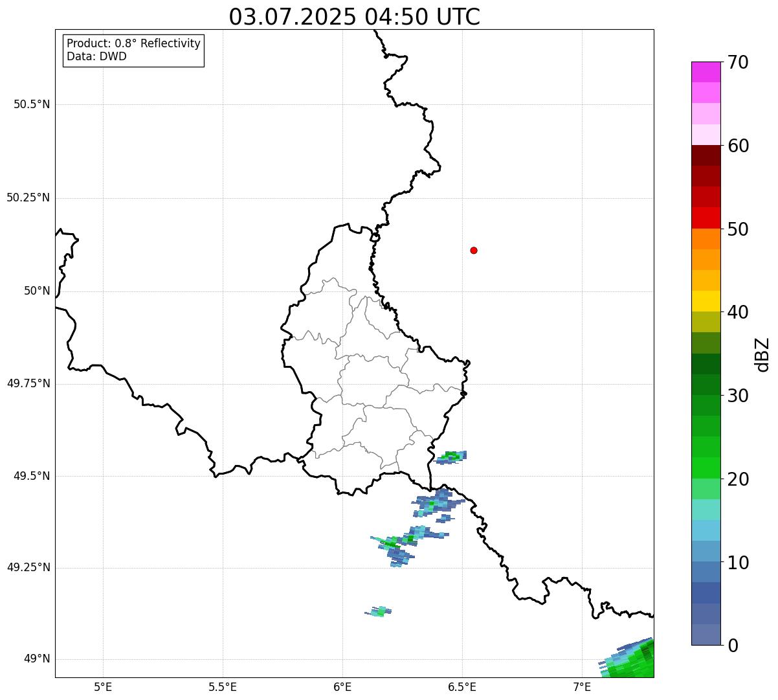Click the colorbar tick value 70
The image size is (778, 700).
pyautogui.click(x=738, y=62)
